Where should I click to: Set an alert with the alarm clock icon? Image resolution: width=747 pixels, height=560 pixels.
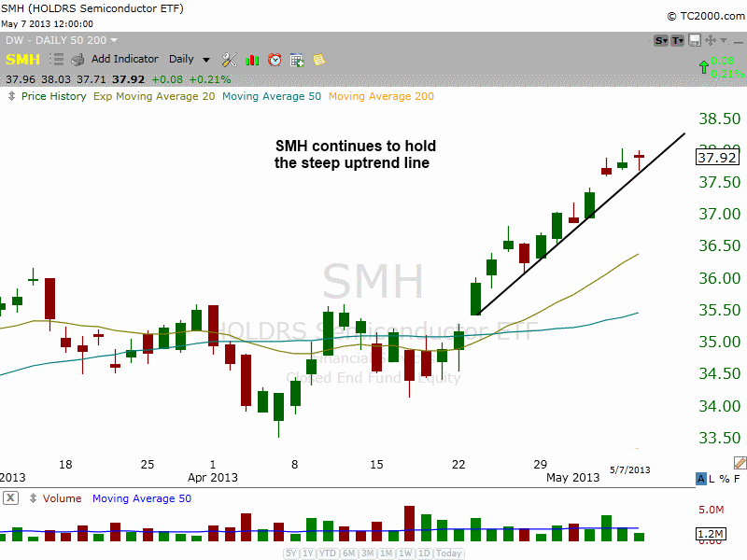click(x=275, y=60)
